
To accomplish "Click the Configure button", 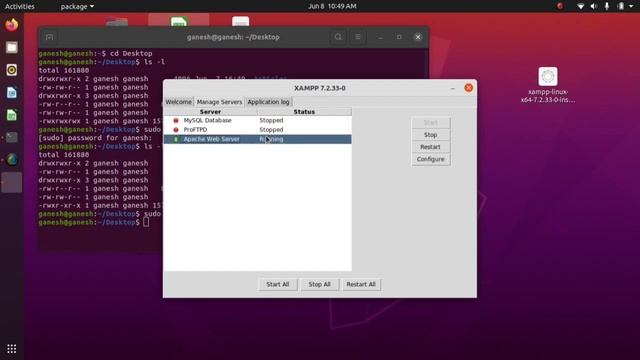I will [x=431, y=159].
